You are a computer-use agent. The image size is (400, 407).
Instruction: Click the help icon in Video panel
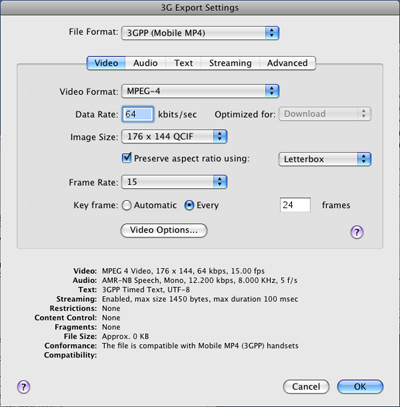[x=357, y=232]
